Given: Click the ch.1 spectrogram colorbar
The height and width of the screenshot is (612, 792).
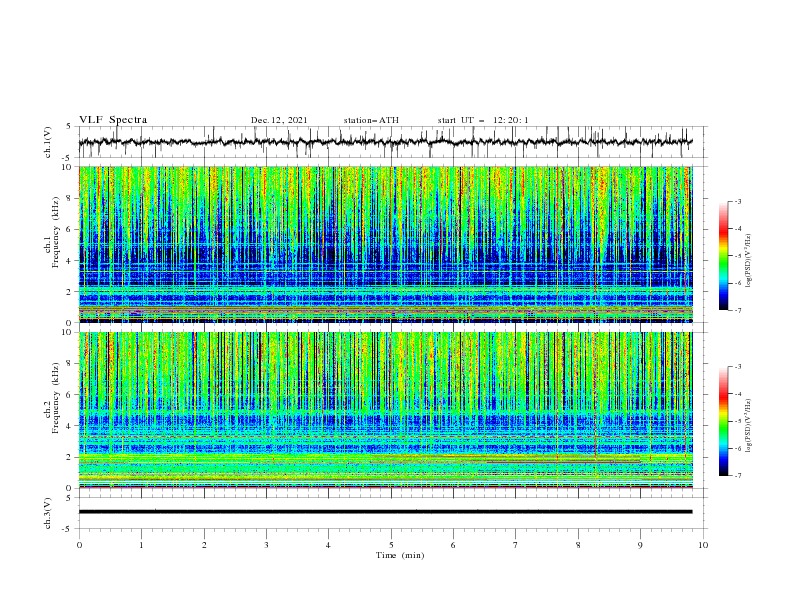Looking at the screenshot, I should pos(723,255).
